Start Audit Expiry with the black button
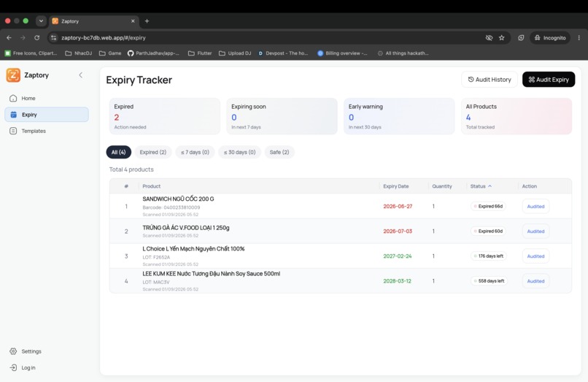 pyautogui.click(x=549, y=80)
